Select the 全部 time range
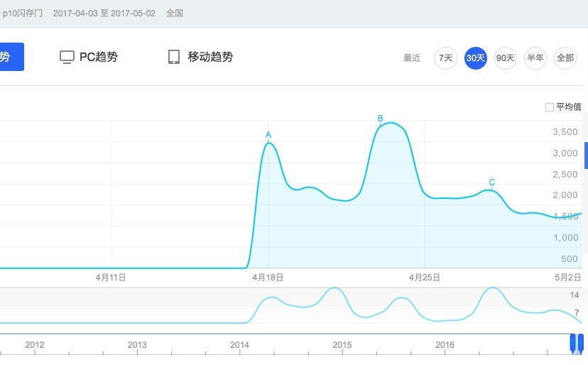Screen dimensions: 588x365 coord(565,58)
